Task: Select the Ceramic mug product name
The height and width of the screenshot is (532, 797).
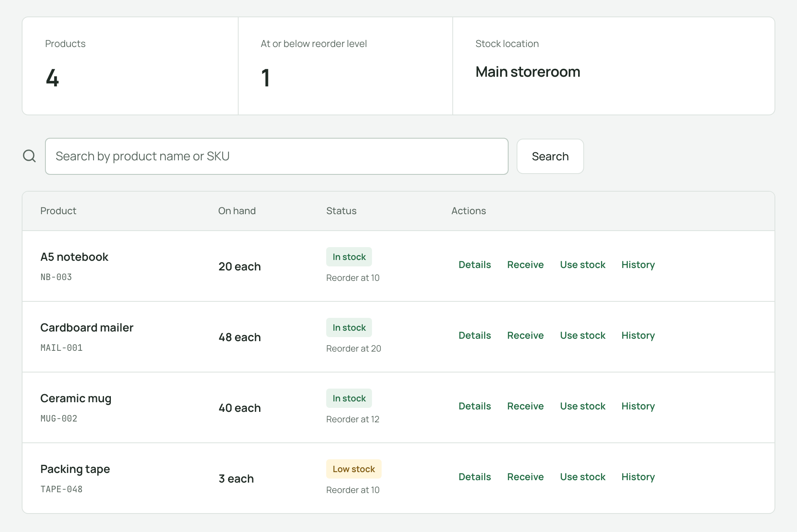Action: click(76, 398)
